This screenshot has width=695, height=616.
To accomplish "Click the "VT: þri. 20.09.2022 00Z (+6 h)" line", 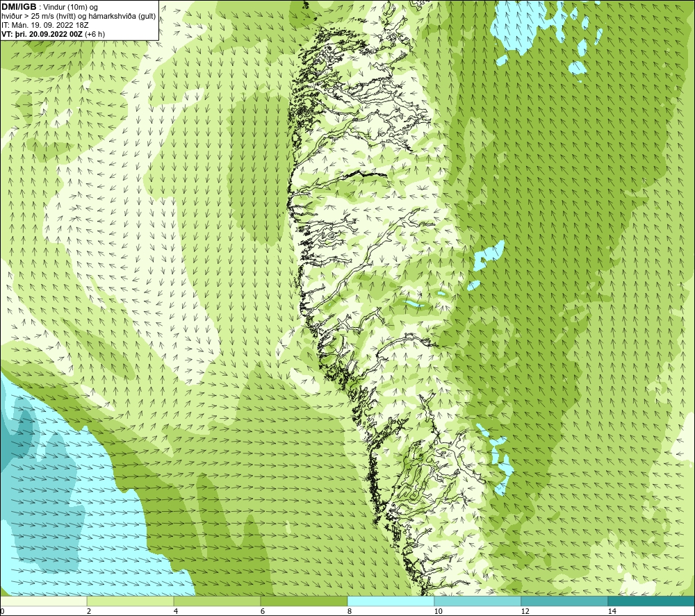I will 54,34.
